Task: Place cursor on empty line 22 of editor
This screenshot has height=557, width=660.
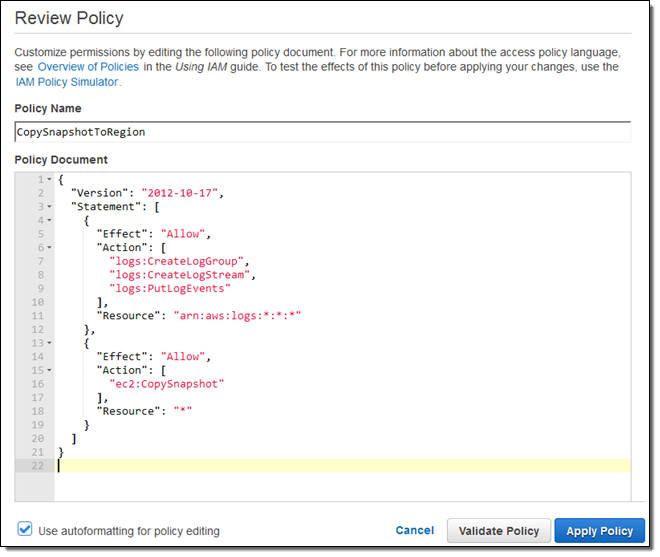Action: point(340,466)
